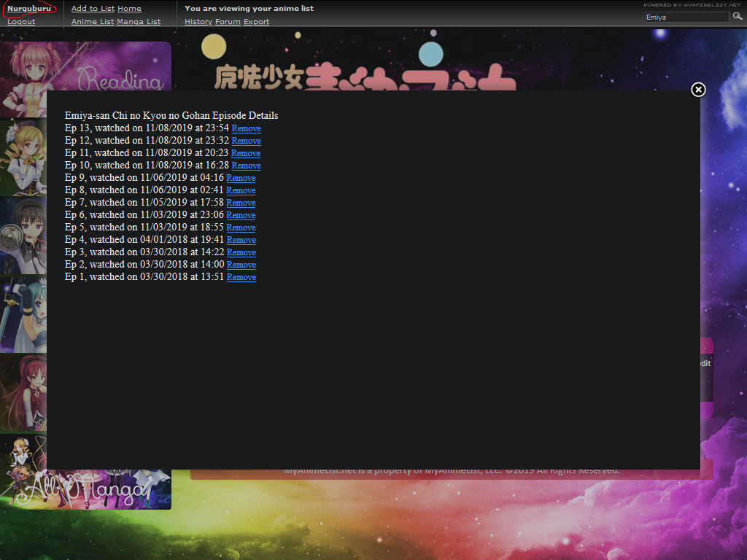Close the episode details popup
The height and width of the screenshot is (560, 747).
point(698,90)
